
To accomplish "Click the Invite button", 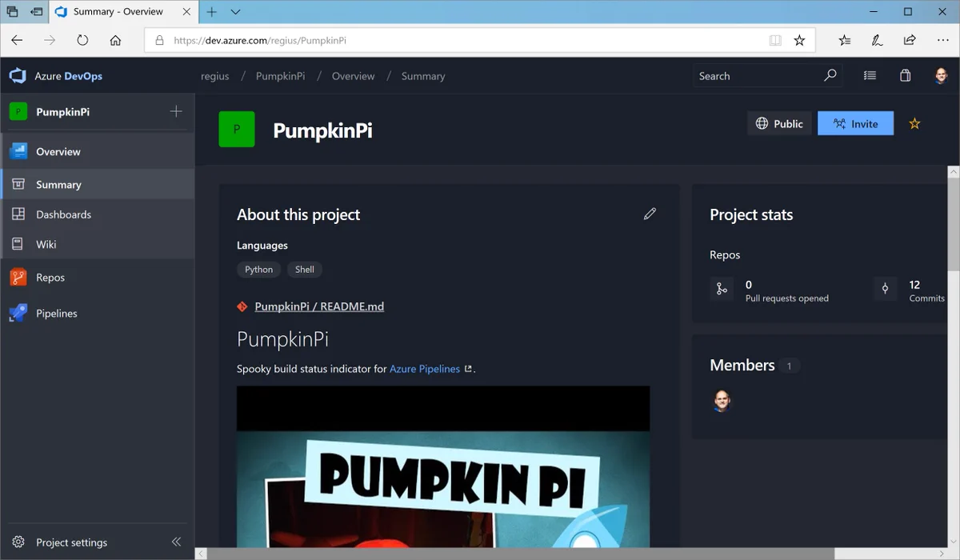I will (x=855, y=123).
